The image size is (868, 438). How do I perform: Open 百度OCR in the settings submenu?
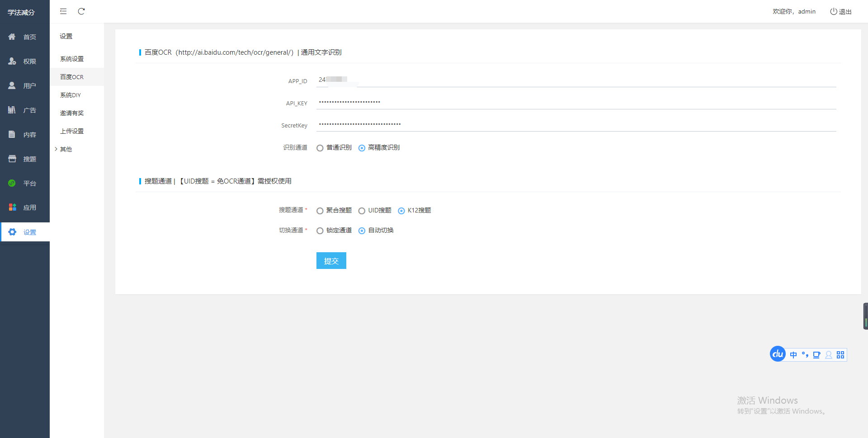(72, 77)
